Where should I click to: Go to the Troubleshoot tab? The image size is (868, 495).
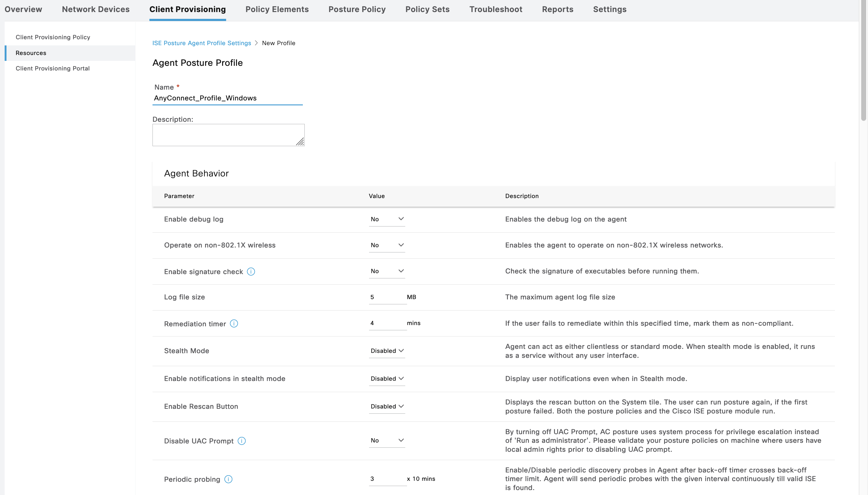coord(496,10)
